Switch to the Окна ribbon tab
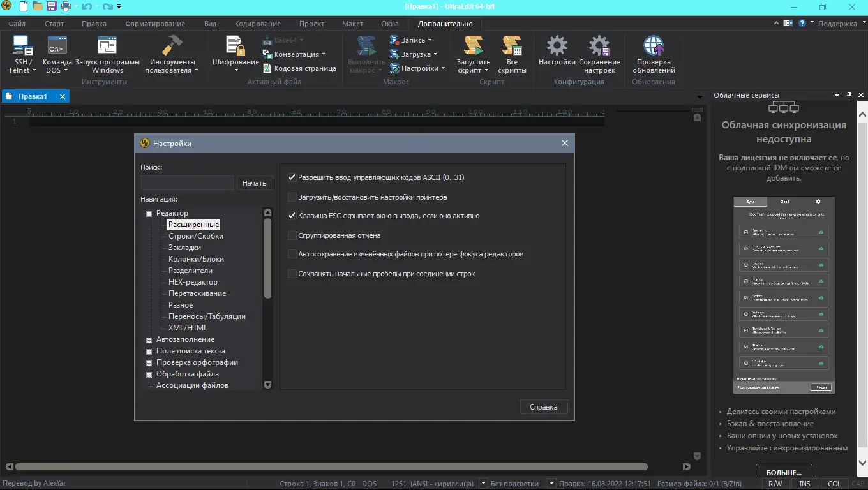Image resolution: width=868 pixels, height=490 pixels. pyautogui.click(x=390, y=24)
